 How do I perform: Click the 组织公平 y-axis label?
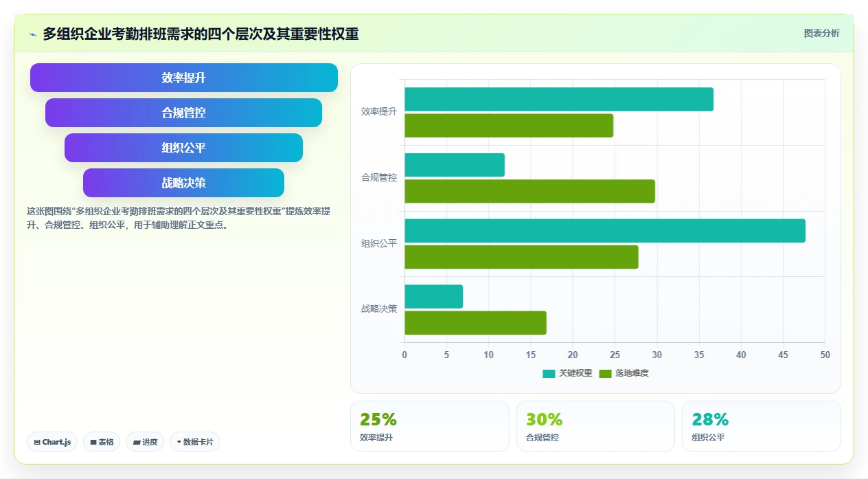click(x=379, y=243)
